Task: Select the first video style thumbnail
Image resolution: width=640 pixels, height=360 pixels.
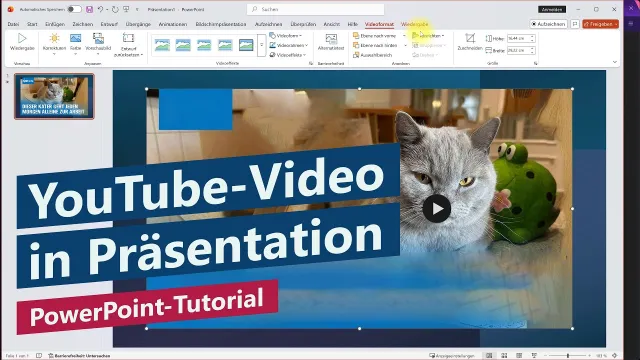Action: tap(162, 45)
